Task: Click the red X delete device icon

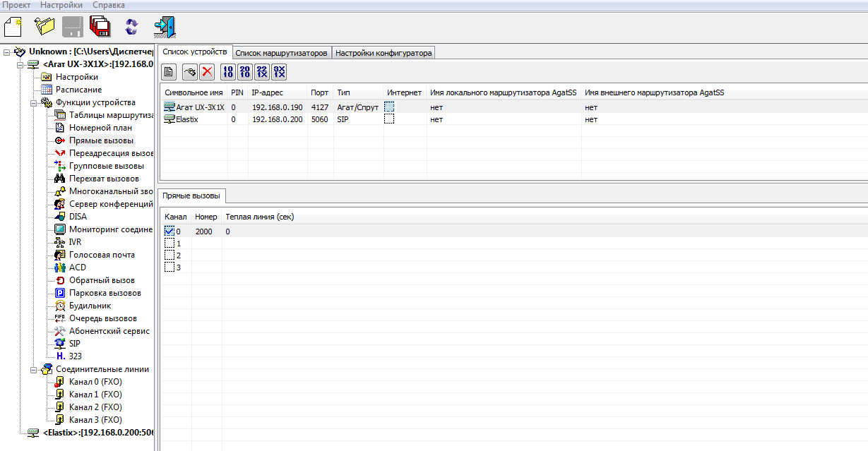Action: (x=207, y=71)
